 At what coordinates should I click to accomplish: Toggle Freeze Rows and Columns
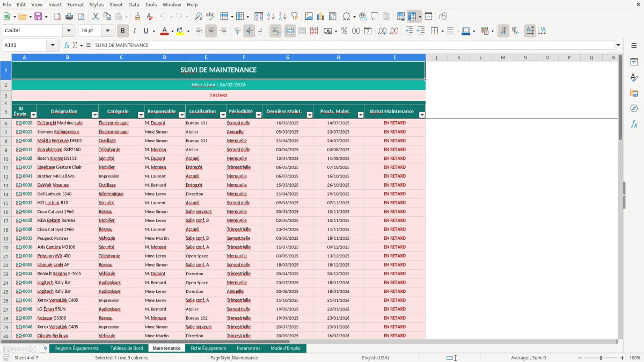pyautogui.click(x=412, y=17)
